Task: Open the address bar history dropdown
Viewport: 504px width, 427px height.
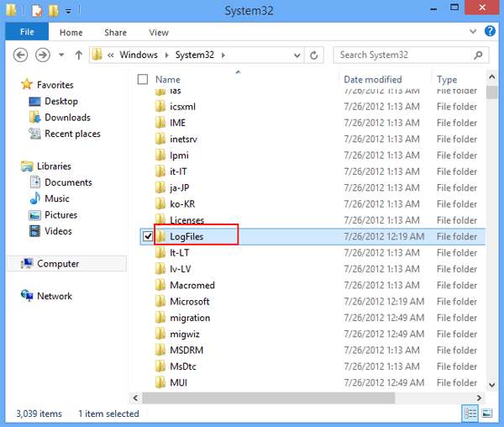Action: (x=297, y=55)
